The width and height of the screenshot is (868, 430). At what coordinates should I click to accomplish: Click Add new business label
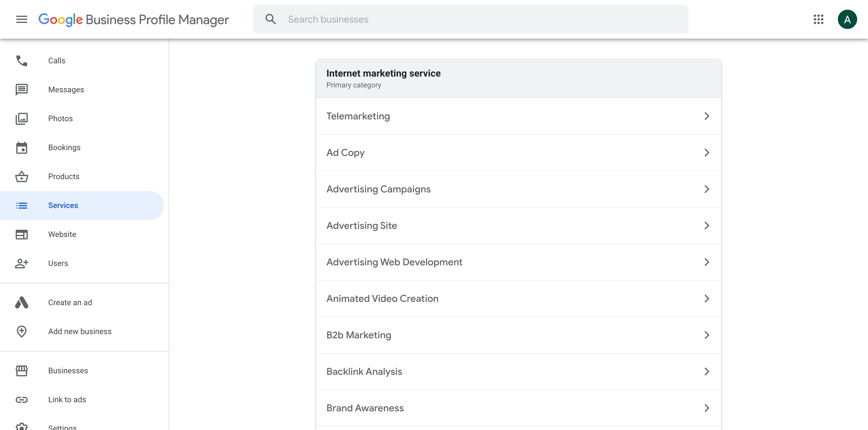[80, 331]
